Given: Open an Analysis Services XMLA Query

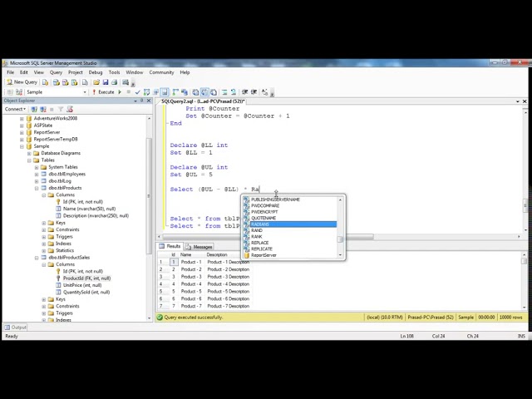Looking at the screenshot, I should pyautogui.click(x=74, y=82).
